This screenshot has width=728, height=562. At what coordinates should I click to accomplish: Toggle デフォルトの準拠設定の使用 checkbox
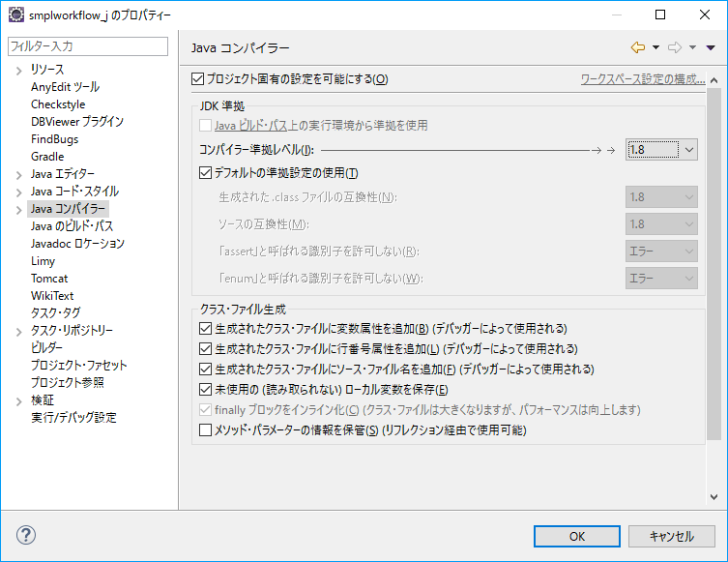click(205, 173)
